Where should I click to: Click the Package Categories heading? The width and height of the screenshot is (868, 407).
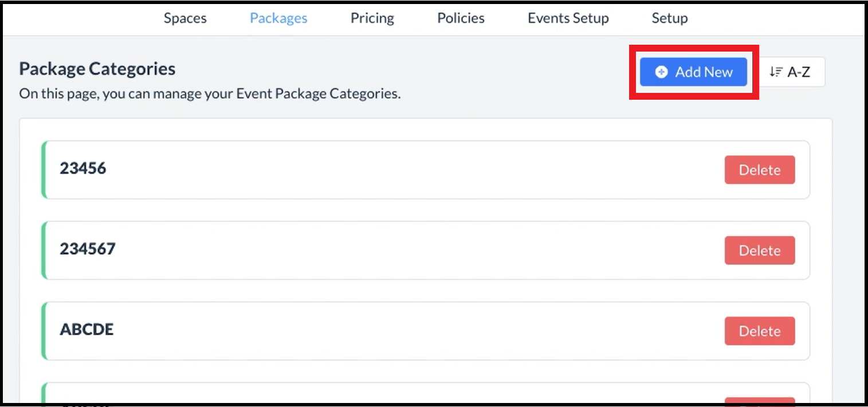click(x=97, y=69)
